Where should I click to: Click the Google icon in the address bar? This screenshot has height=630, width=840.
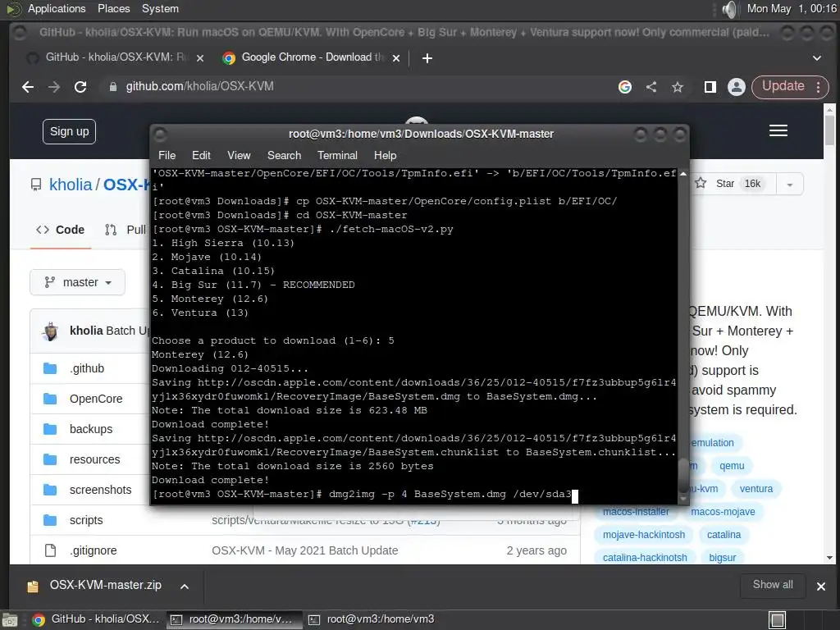(624, 87)
